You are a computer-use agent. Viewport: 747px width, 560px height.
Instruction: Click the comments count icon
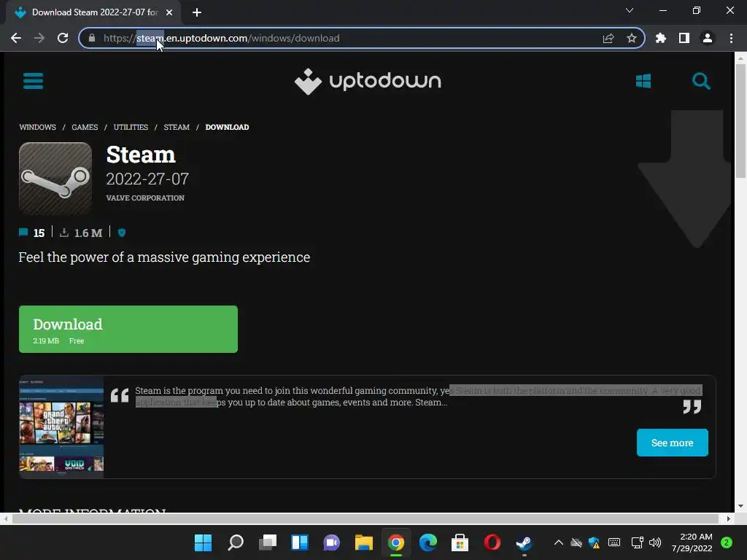point(23,233)
